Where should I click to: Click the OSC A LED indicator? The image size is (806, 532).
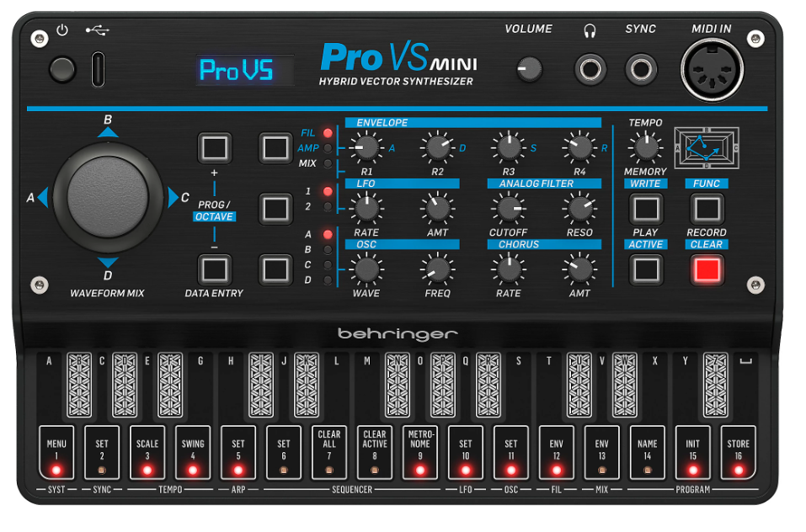pyautogui.click(x=328, y=234)
